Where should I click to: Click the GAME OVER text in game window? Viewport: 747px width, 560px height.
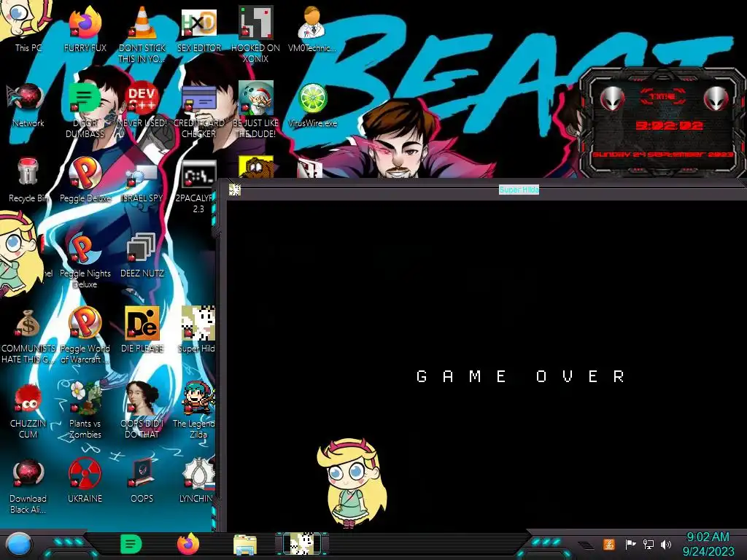(x=519, y=376)
